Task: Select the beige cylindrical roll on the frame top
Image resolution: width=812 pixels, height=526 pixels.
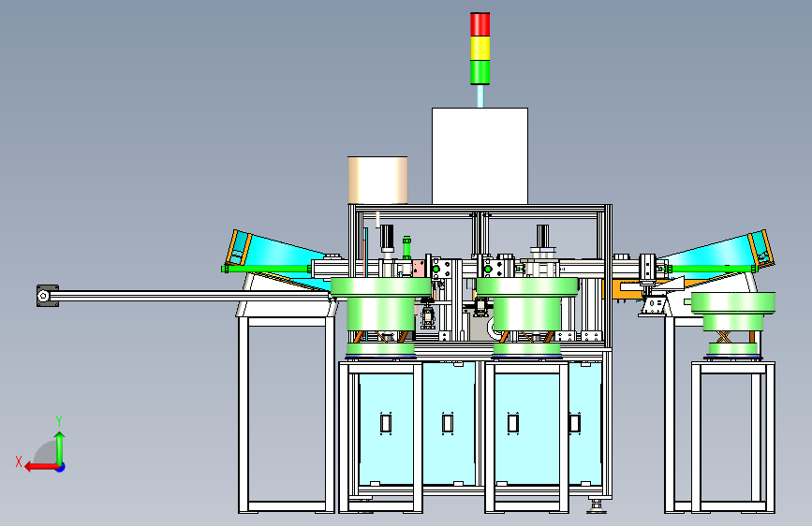Action: coord(377,180)
